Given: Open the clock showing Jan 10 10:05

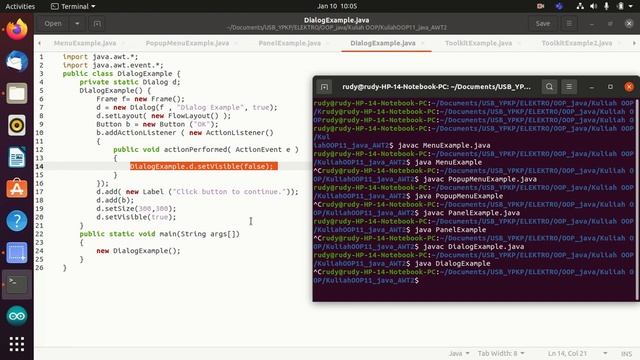Looking at the screenshot, I should pos(337,6).
